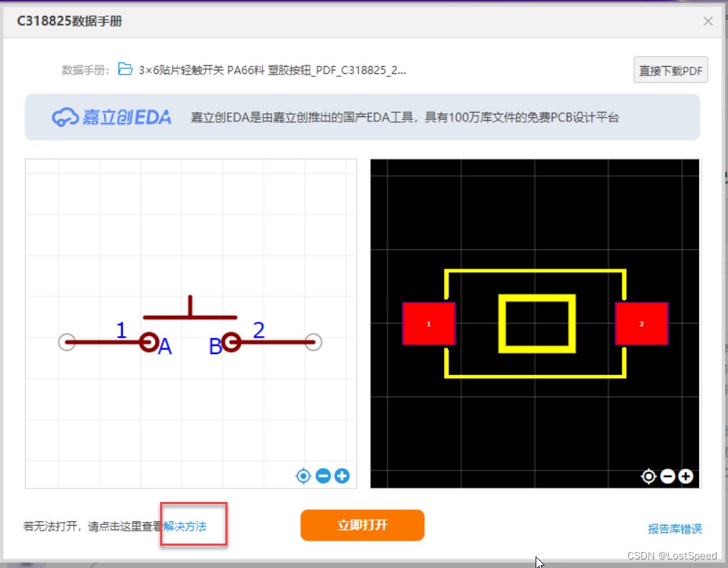Image resolution: width=728 pixels, height=568 pixels.
Task: Click the 数据手册 field label
Action: [x=85, y=70]
